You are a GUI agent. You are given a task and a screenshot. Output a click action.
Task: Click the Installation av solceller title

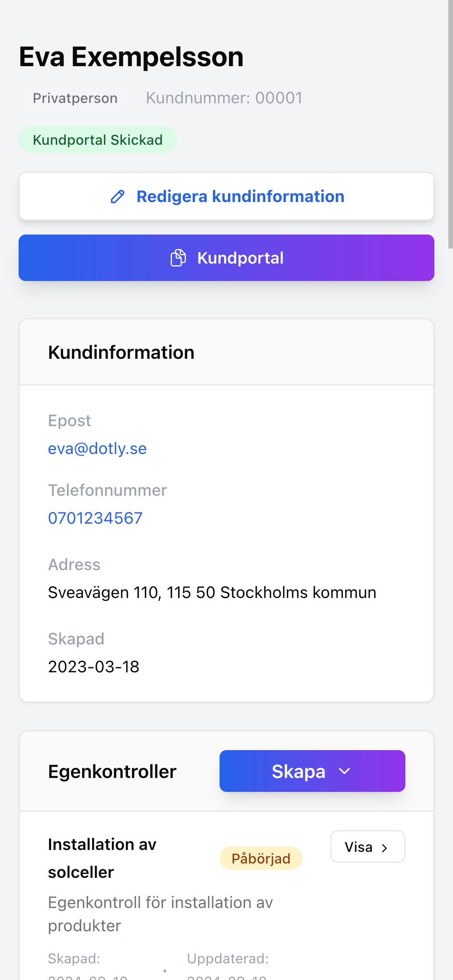pos(102,858)
